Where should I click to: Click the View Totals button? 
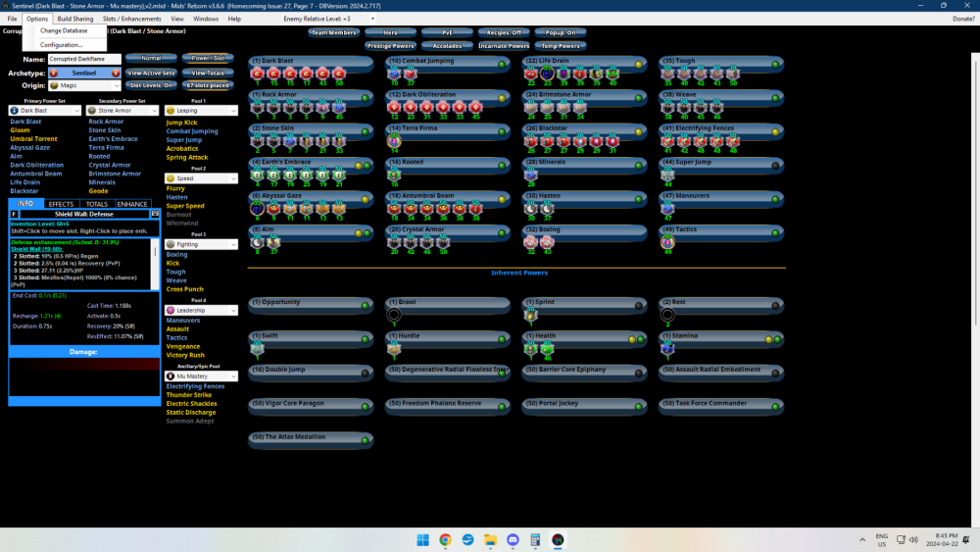208,74
